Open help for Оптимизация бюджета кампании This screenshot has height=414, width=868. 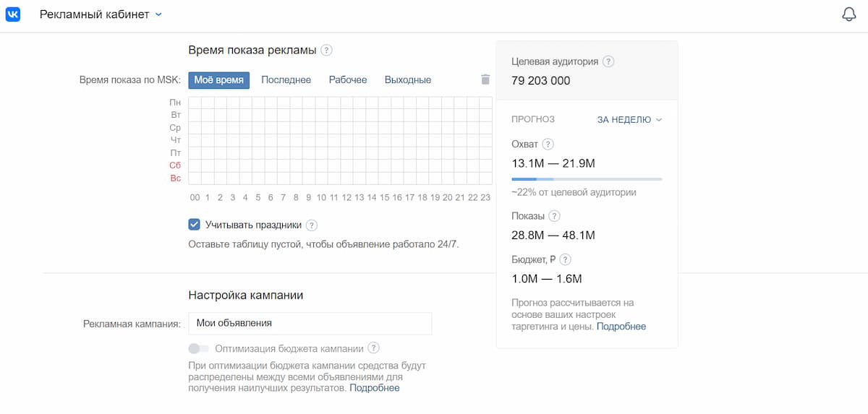[373, 348]
